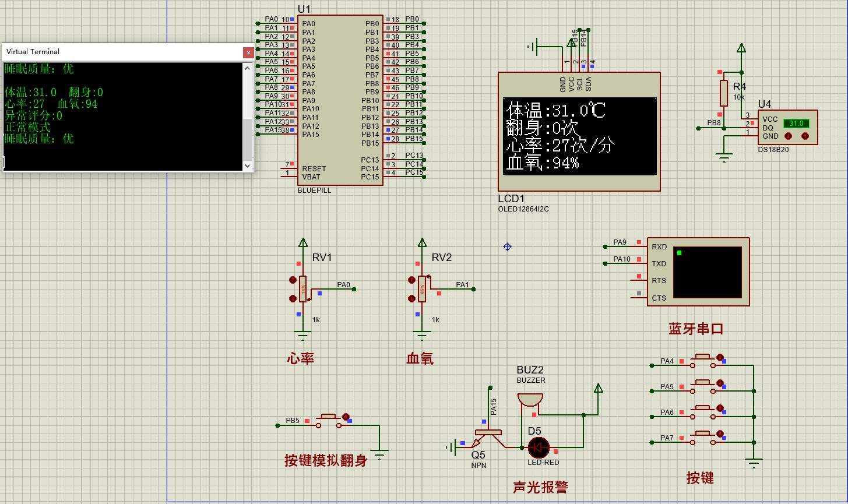The image size is (848, 504).
Task: Toggle the PA7 push button actuator
Action: 720,434
